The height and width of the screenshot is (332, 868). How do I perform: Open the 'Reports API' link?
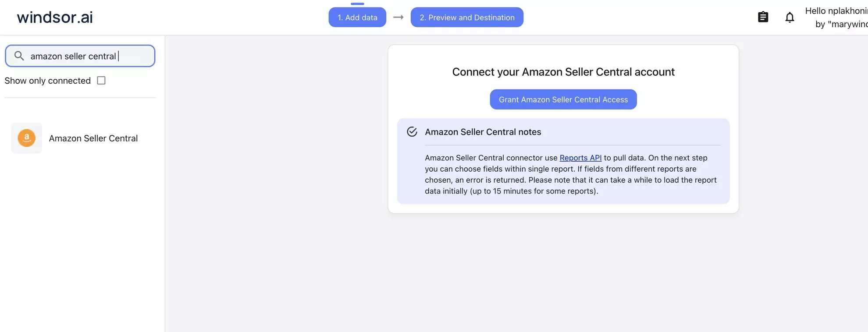[x=580, y=157]
